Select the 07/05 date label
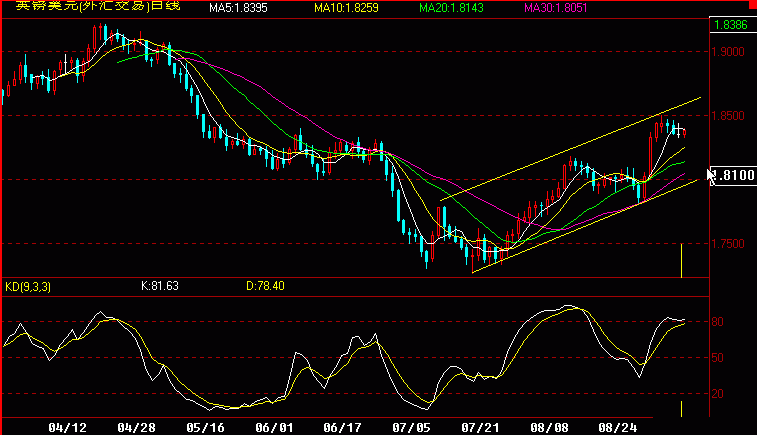The image size is (757, 436). tap(411, 428)
